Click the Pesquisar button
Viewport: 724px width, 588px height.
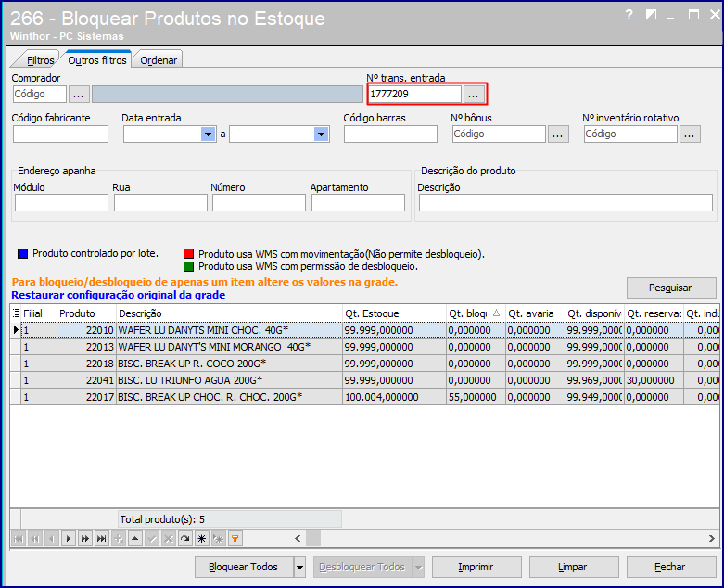point(671,288)
